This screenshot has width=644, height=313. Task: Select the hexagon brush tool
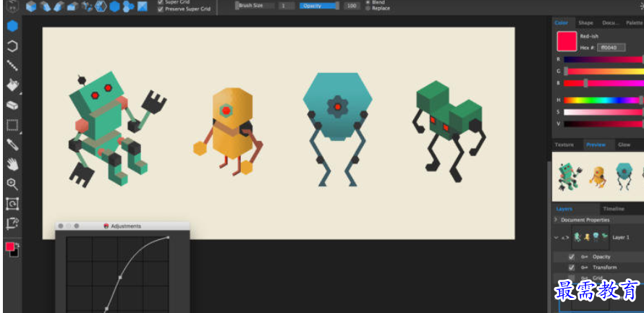pos(12,26)
